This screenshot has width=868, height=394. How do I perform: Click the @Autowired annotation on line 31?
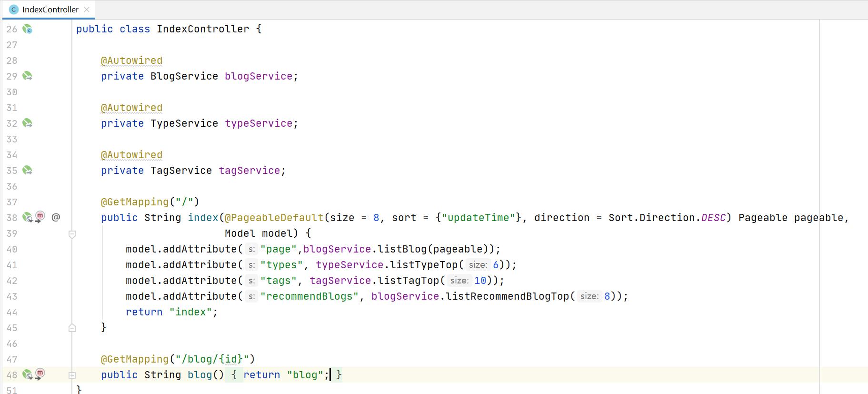(x=131, y=108)
